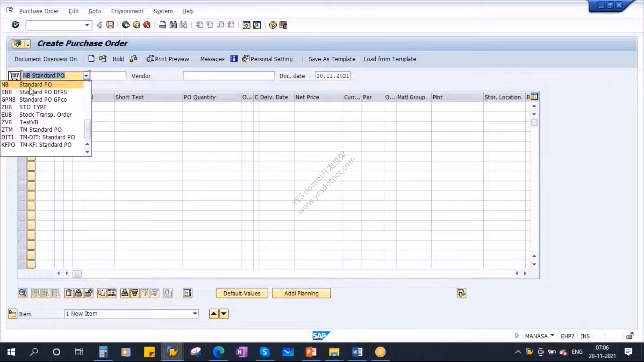
Task: Open the Goto menu
Action: pos(95,11)
